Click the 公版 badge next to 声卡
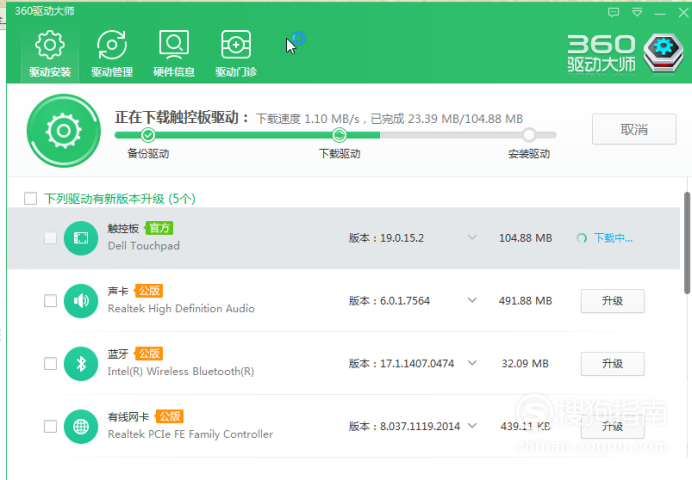This screenshot has height=480, width=692. [149, 291]
